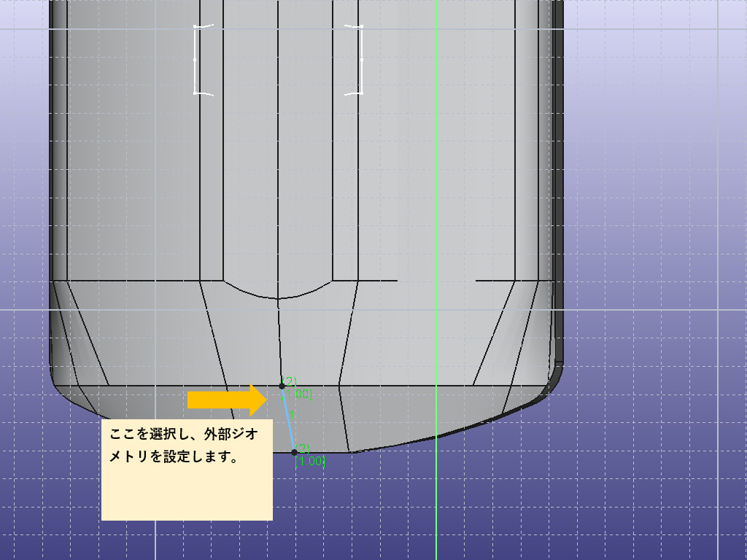Select the upper endpoint of the blue line
The image size is (747, 560).
pos(282,386)
